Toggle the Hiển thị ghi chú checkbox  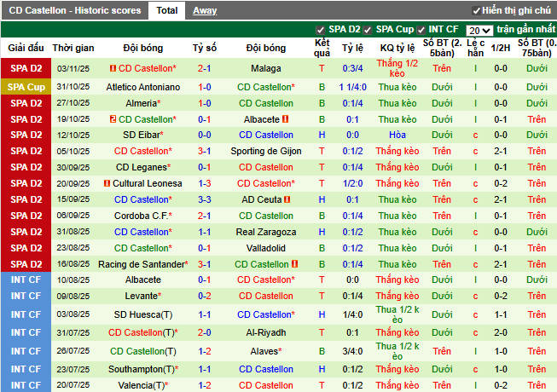pyautogui.click(x=476, y=10)
